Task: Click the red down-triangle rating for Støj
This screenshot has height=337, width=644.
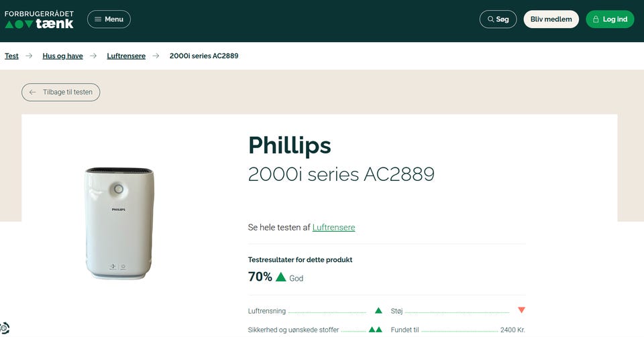Action: tap(521, 311)
